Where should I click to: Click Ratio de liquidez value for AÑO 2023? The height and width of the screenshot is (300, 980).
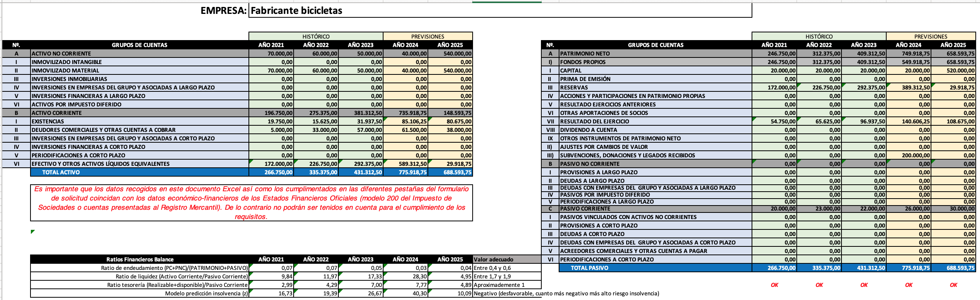(361, 276)
